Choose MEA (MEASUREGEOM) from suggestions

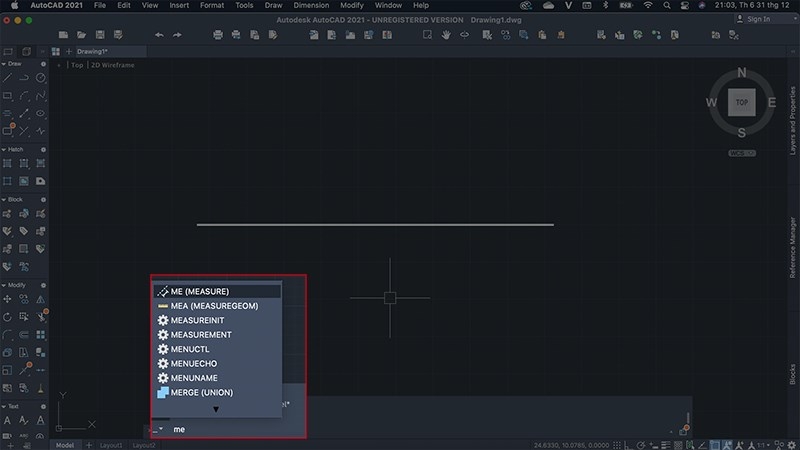(217, 306)
